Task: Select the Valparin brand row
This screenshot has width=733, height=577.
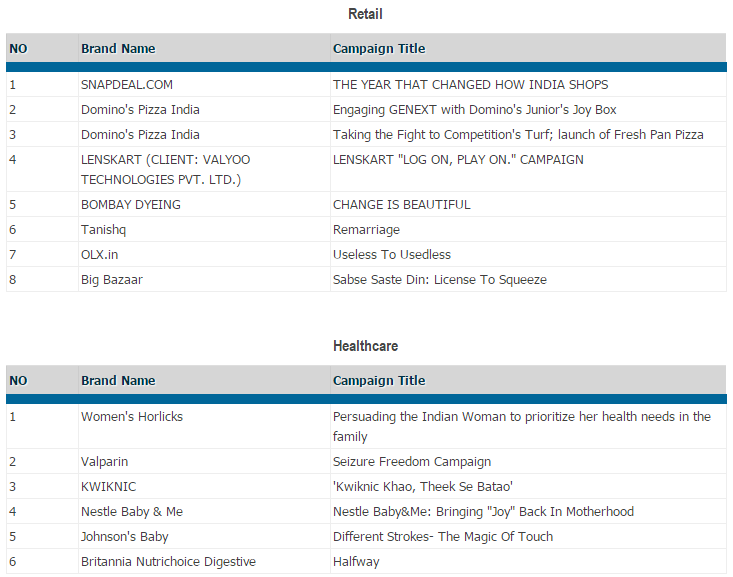Action: 105,462
